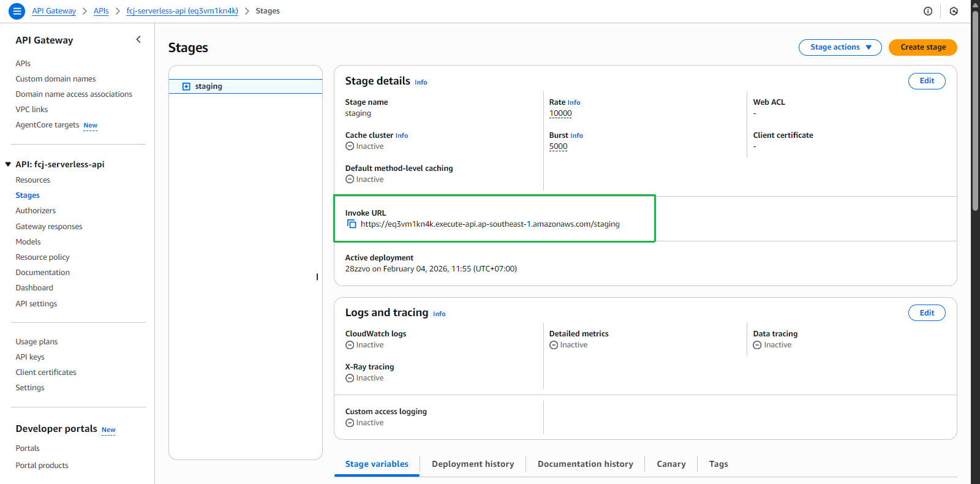
Task: Edit the Logs and tracing section
Action: click(927, 312)
